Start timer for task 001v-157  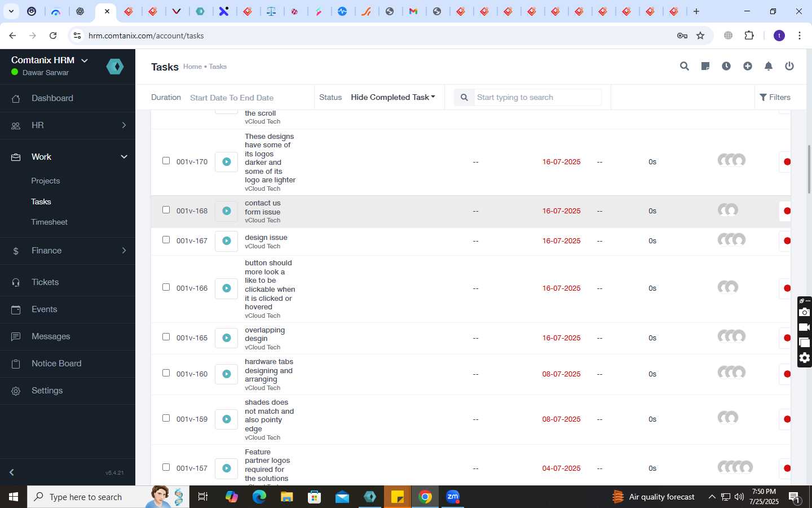coord(227,468)
